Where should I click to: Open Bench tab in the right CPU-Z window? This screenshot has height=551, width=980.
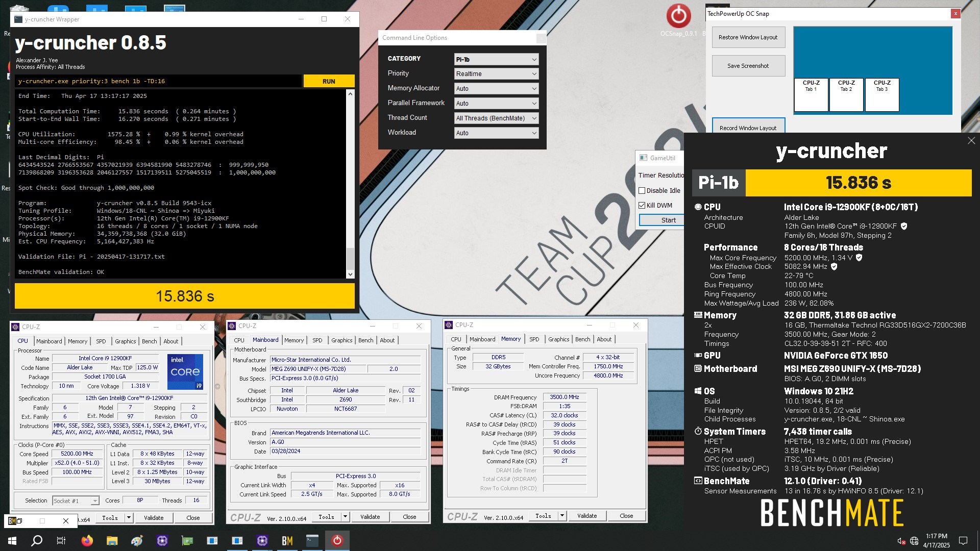click(x=582, y=339)
